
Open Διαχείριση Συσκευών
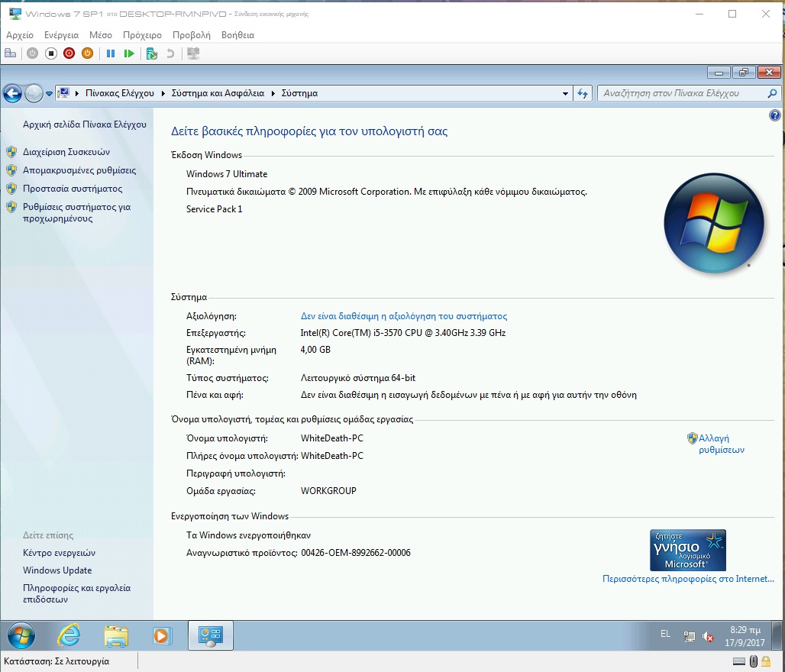[66, 152]
